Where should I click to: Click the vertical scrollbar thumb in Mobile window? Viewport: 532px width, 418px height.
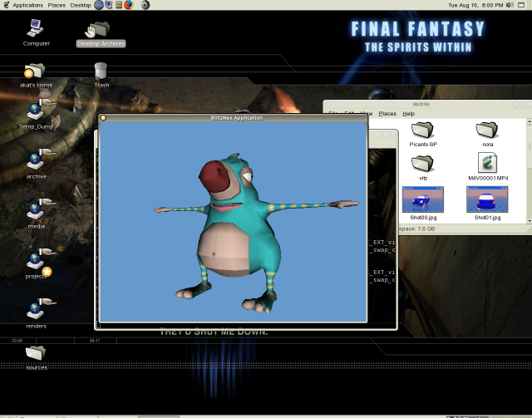530,146
